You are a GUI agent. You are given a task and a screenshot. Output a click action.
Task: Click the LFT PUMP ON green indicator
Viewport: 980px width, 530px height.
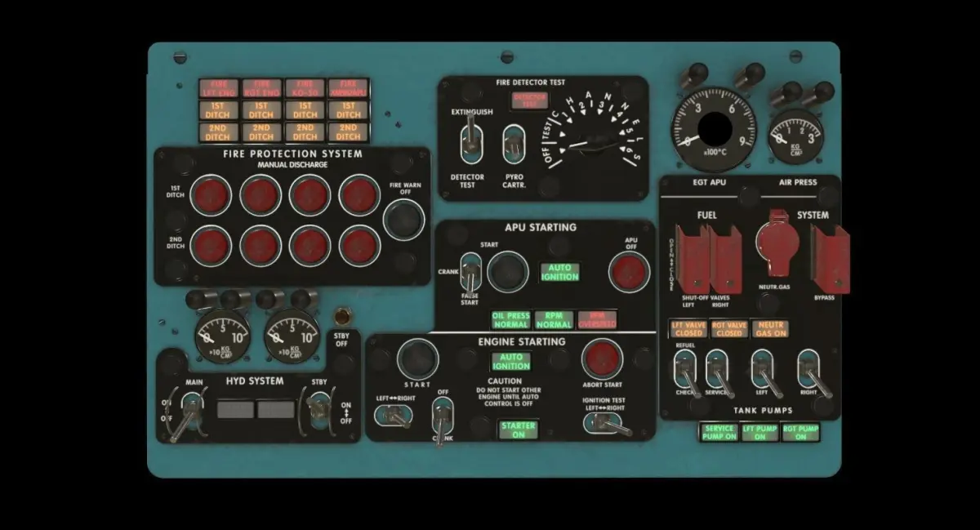coord(759,433)
